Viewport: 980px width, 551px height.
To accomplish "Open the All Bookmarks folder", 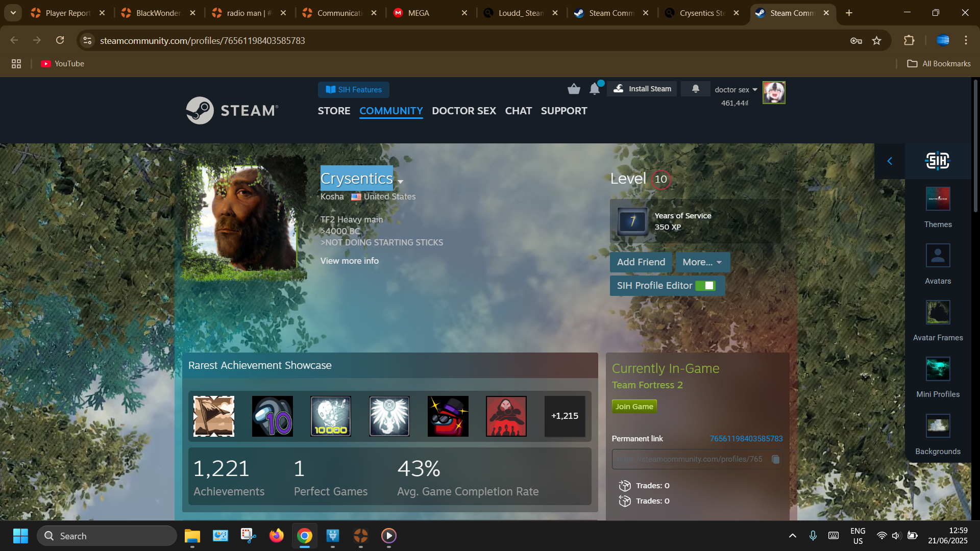I will (939, 64).
